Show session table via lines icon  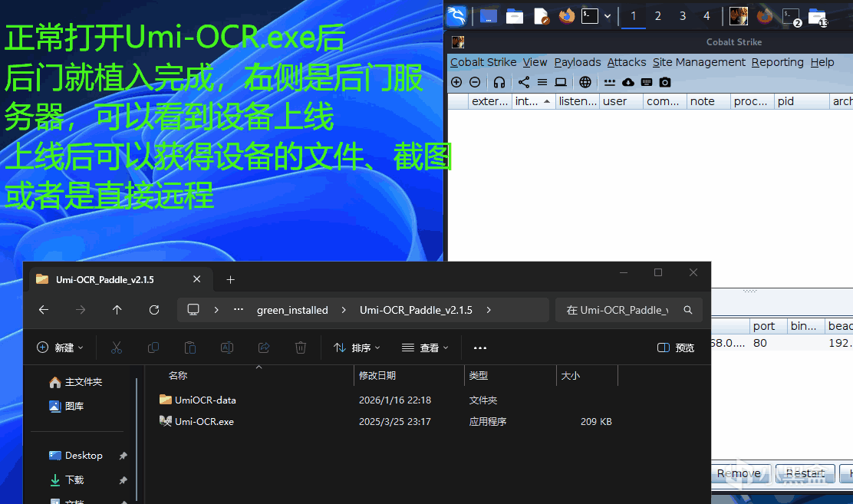(x=542, y=82)
